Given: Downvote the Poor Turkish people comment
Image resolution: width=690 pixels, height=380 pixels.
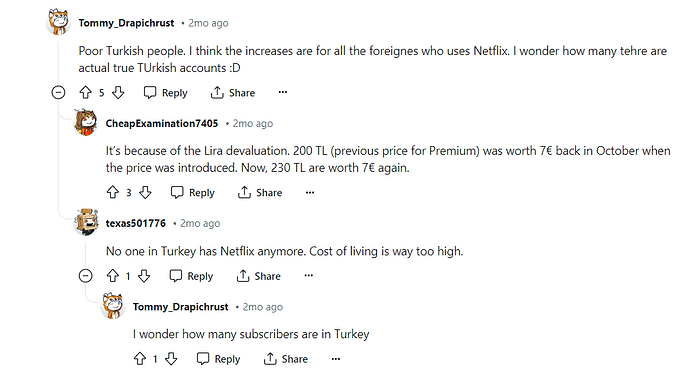Looking at the screenshot, I should [118, 92].
